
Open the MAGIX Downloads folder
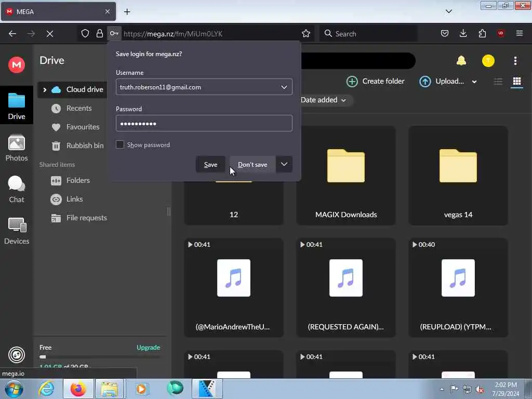click(345, 176)
